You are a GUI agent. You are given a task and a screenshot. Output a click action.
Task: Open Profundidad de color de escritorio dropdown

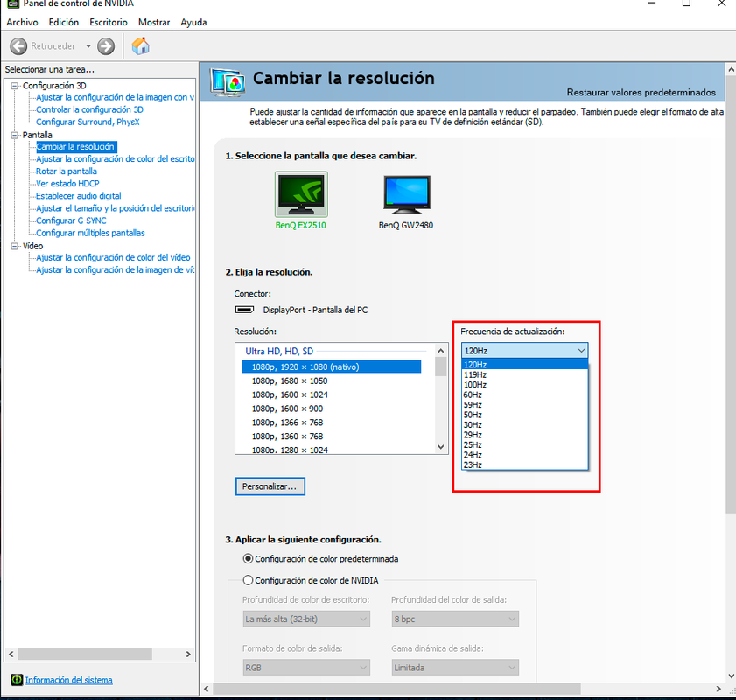pyautogui.click(x=306, y=619)
